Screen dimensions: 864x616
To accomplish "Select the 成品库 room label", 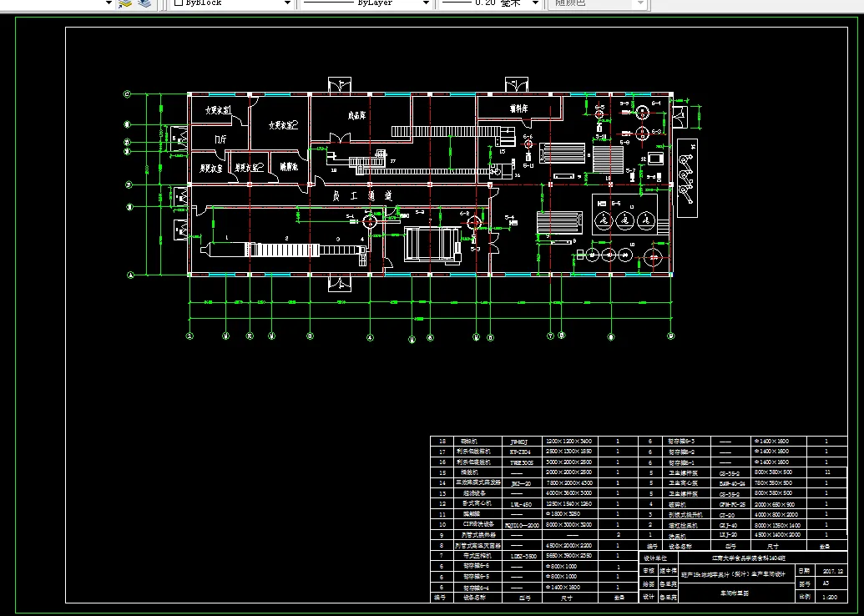I will tap(356, 116).
